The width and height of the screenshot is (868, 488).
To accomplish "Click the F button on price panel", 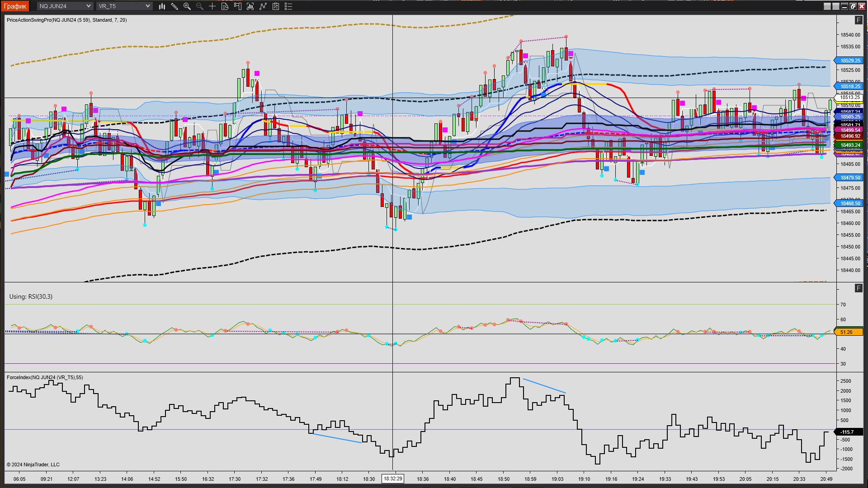I will (859, 20).
